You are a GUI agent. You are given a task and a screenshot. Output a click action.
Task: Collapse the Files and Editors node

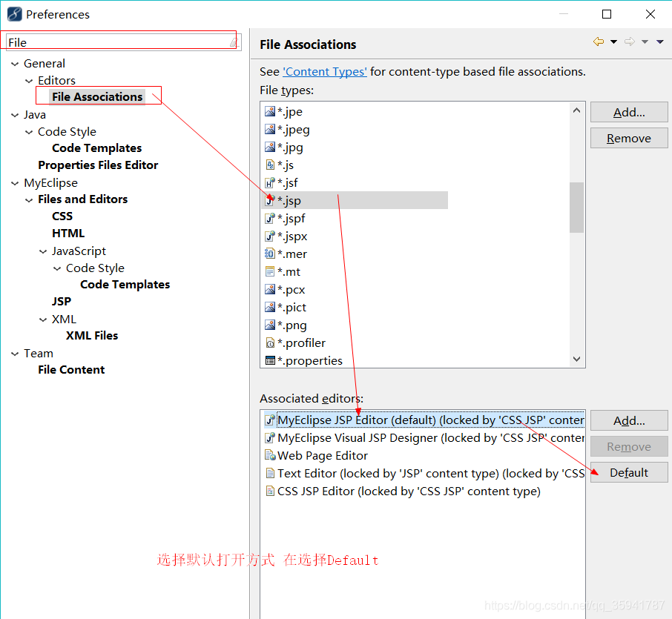pyautogui.click(x=29, y=200)
